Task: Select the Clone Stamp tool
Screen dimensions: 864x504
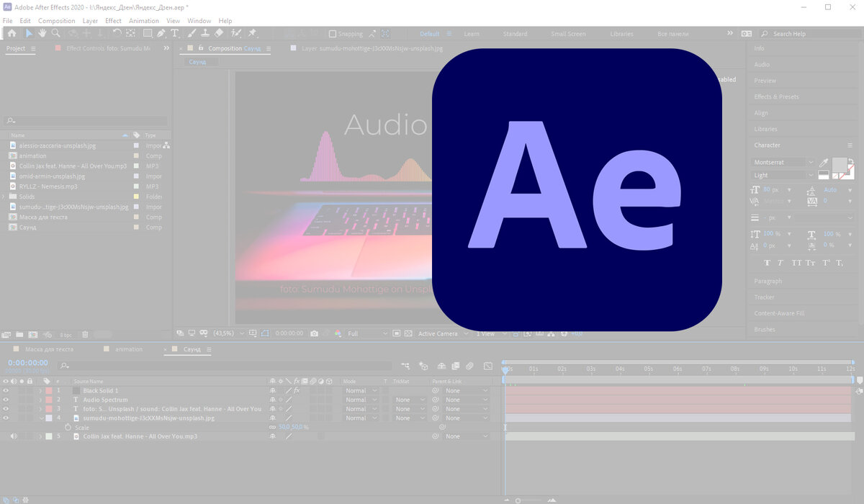Action: tap(206, 33)
